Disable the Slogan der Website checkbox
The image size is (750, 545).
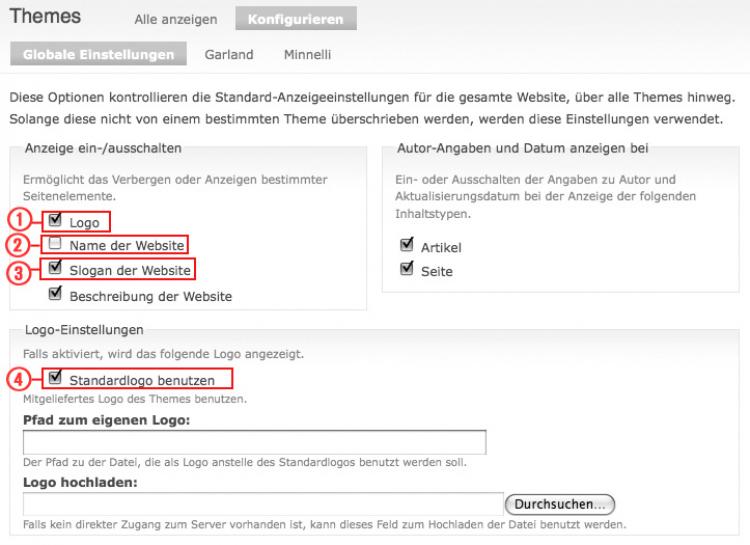(x=55, y=268)
